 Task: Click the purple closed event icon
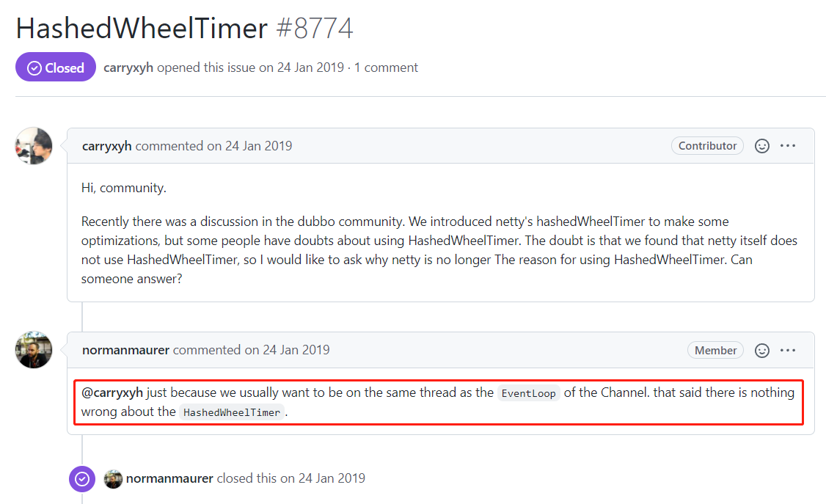(x=82, y=479)
